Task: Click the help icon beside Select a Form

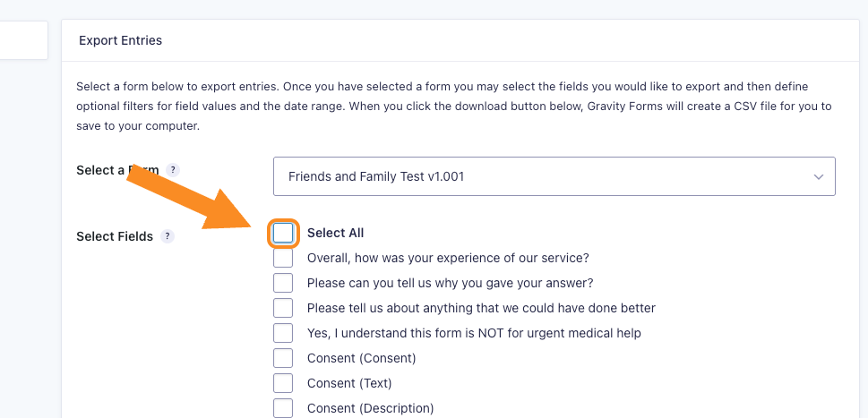Action: (x=173, y=170)
